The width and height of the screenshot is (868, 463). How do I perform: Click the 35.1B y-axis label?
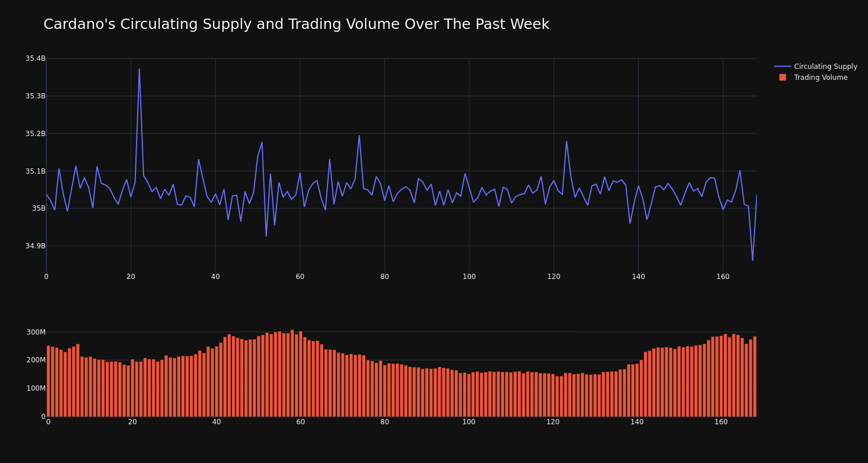(35, 171)
